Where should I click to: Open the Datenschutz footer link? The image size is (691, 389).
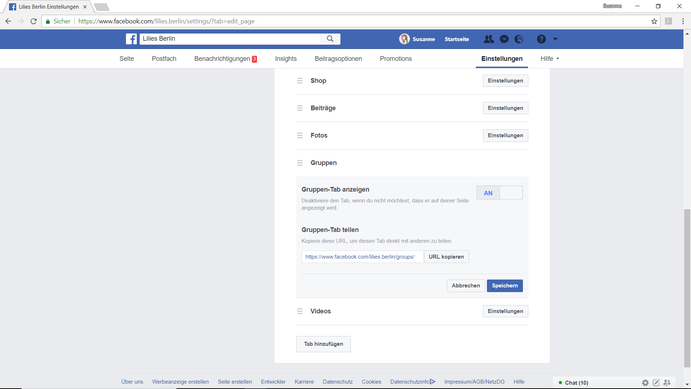(338, 382)
